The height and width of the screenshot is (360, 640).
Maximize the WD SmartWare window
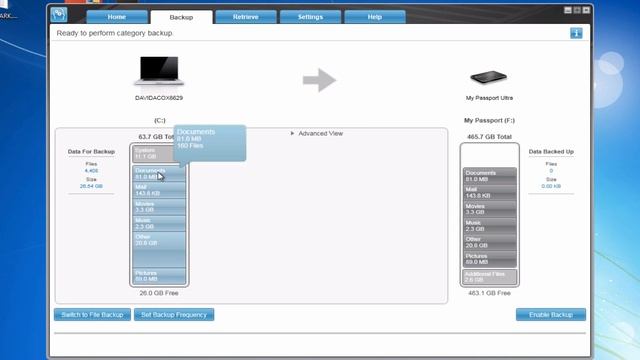point(577,10)
